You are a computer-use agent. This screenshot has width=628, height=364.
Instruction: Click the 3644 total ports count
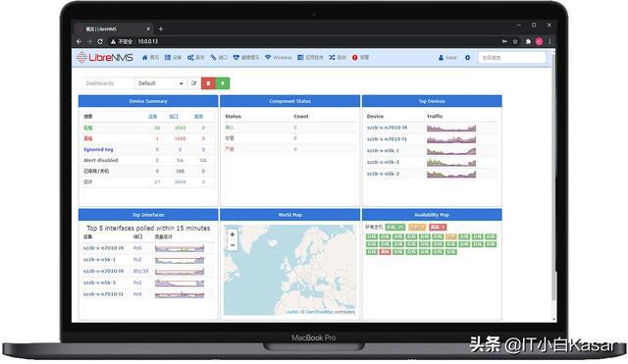(181, 182)
